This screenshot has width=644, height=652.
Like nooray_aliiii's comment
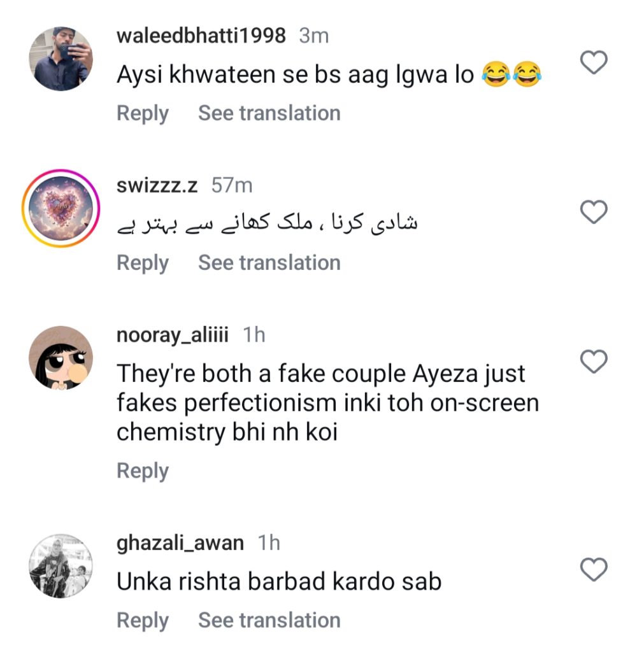594,362
